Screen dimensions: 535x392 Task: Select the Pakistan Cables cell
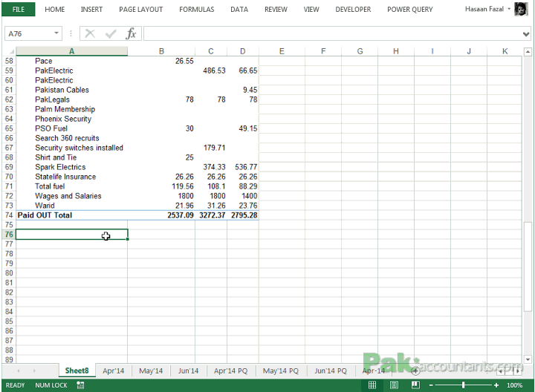[71, 90]
